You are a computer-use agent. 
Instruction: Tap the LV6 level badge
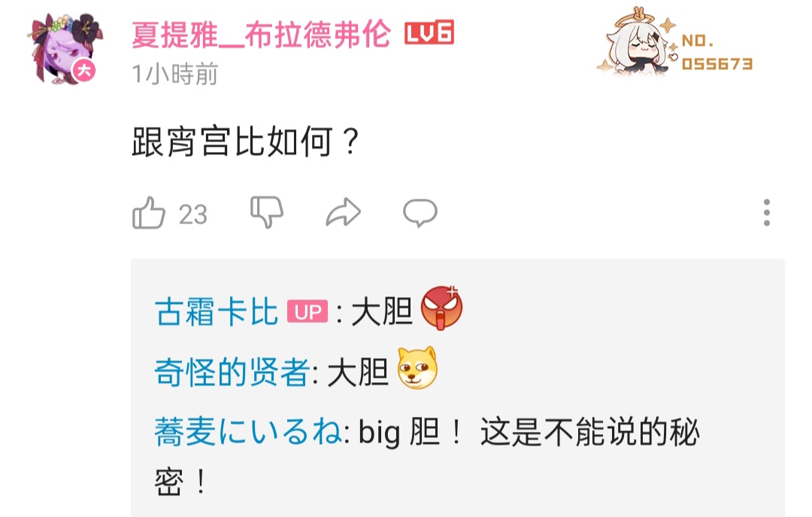click(429, 32)
